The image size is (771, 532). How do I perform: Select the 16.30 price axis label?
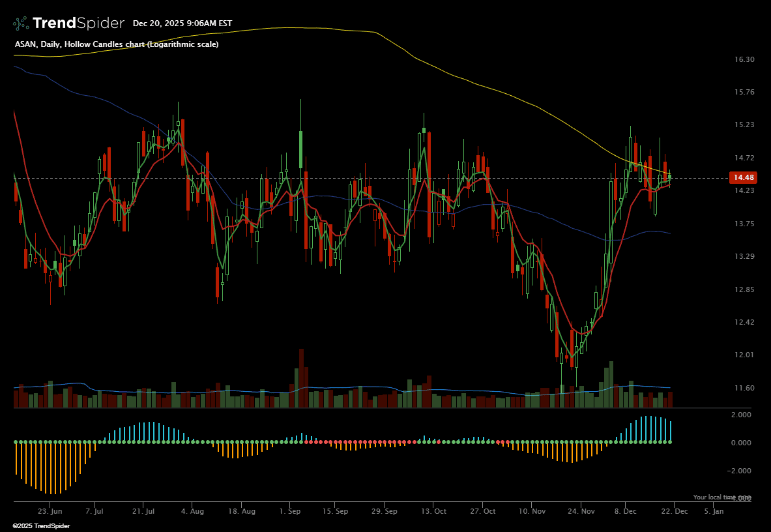744,59
